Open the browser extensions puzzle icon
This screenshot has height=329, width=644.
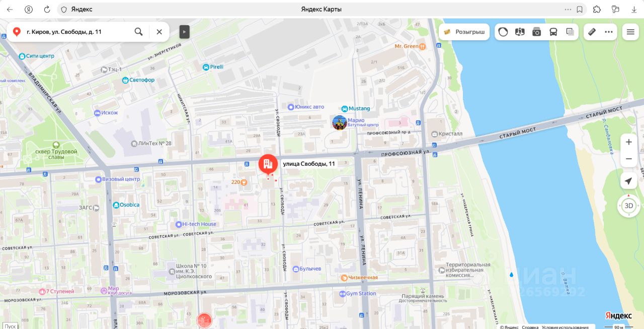[x=597, y=9]
